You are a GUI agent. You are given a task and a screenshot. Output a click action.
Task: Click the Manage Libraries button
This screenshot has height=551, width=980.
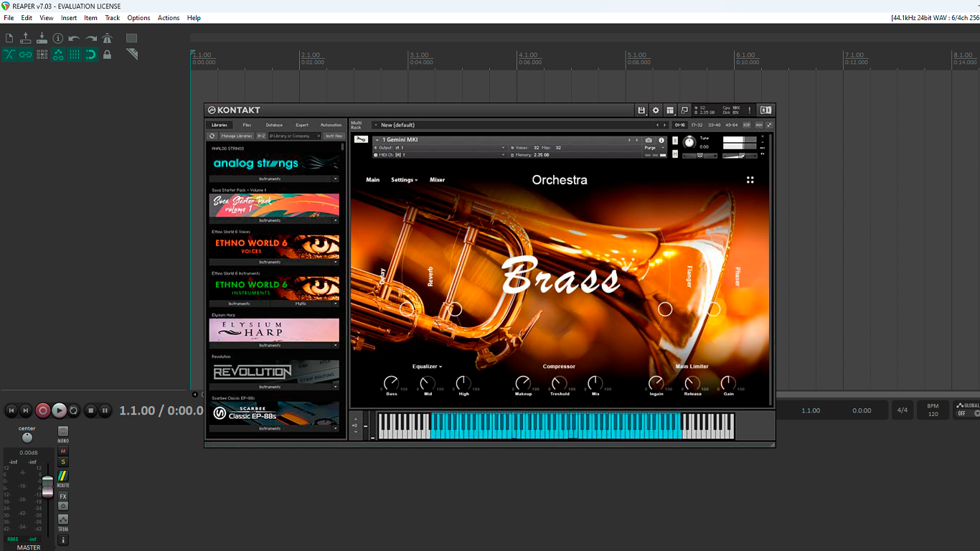(237, 136)
